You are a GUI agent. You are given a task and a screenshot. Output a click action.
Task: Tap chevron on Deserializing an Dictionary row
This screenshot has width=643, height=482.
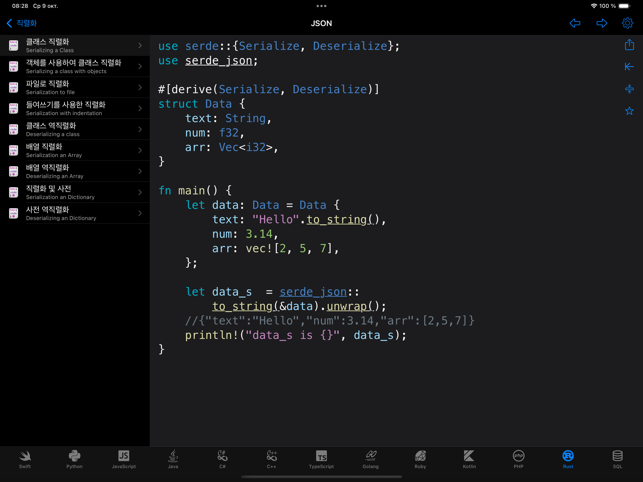[140, 213]
